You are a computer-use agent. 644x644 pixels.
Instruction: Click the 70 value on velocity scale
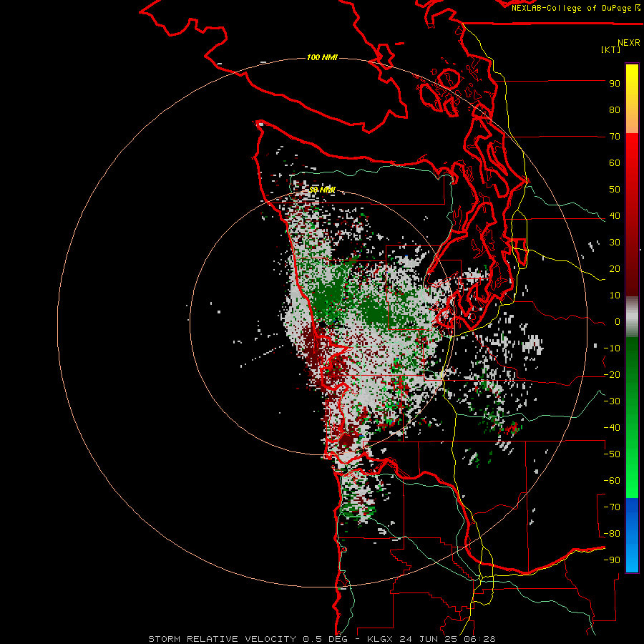coord(615,137)
